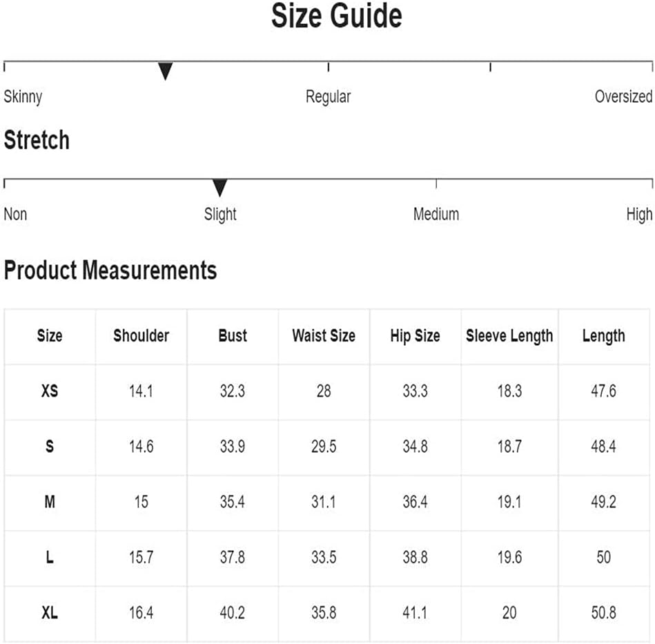Select the Oversized fit label
Viewport: 655px width, 644px height.
(623, 97)
